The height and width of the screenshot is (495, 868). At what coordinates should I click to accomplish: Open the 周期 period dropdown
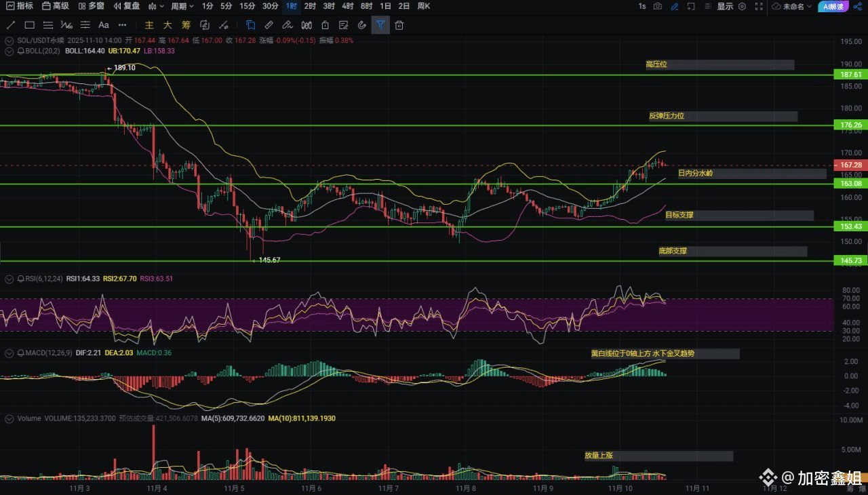(182, 6)
